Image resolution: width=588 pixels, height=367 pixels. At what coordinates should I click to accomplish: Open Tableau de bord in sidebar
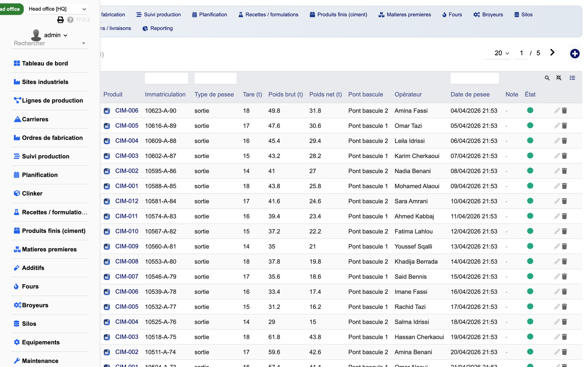click(x=45, y=63)
